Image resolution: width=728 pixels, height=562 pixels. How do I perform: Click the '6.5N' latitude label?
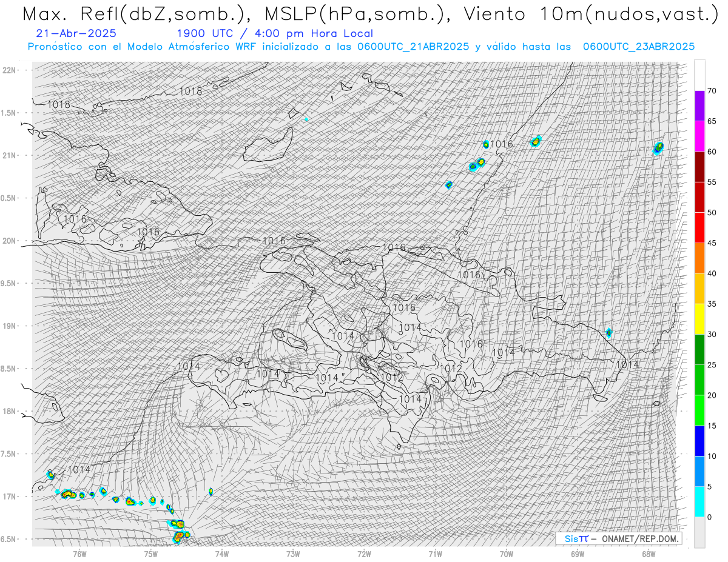tap(8, 539)
